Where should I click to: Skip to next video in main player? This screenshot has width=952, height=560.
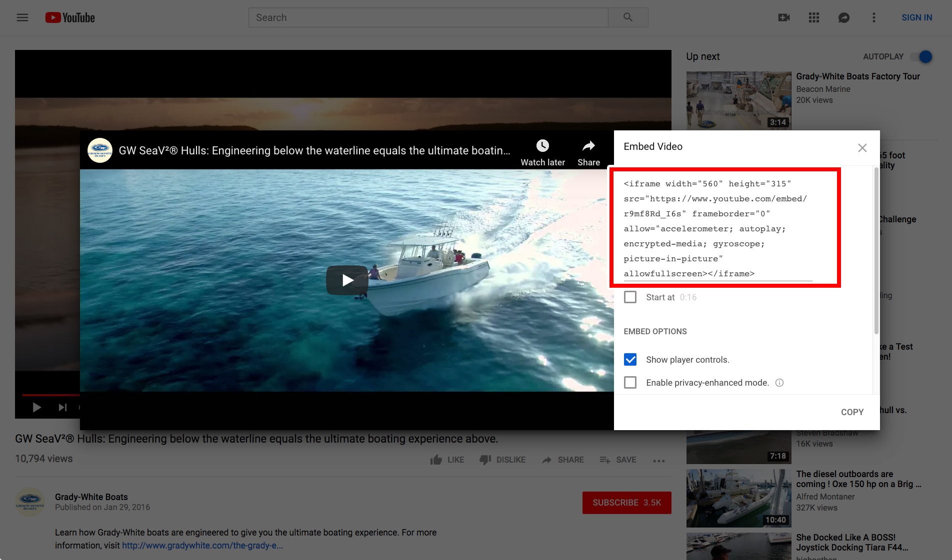[x=62, y=408]
